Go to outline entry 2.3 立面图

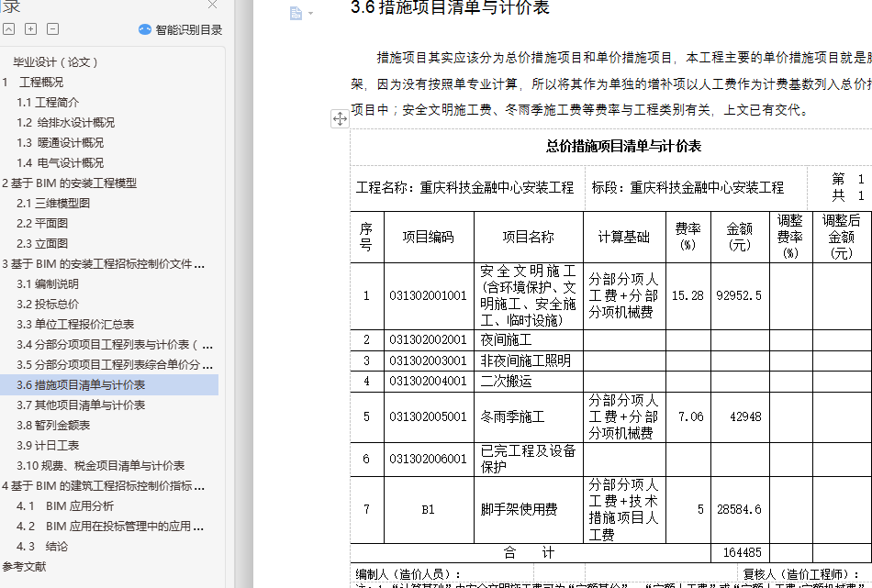(42, 243)
